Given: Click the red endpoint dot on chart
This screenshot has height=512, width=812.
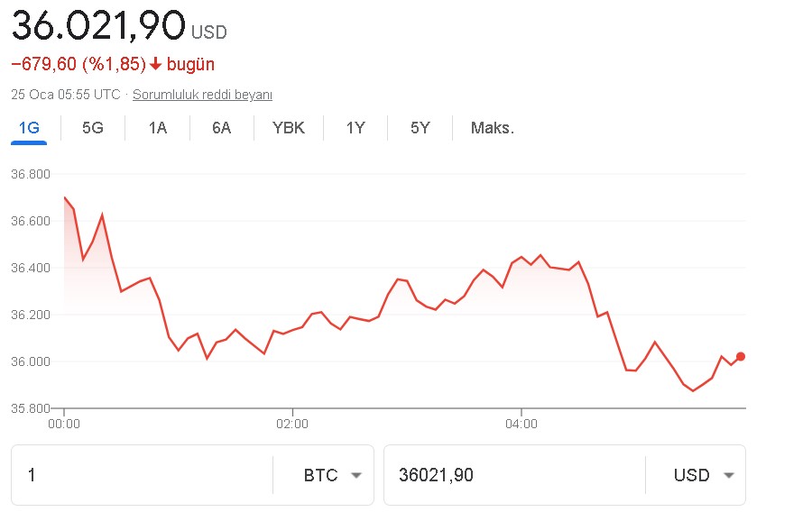Looking at the screenshot, I should click(x=741, y=356).
